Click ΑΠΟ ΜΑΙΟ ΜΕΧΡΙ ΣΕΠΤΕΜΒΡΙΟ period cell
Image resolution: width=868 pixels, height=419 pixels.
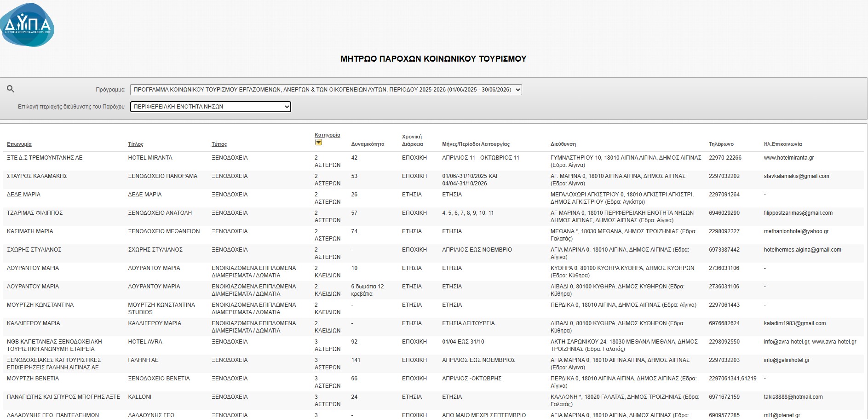(484, 415)
